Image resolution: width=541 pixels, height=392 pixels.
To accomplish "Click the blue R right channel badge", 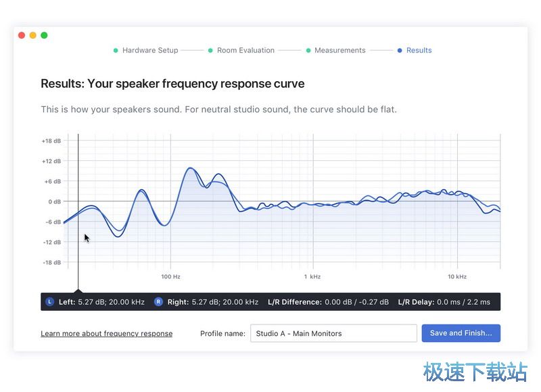I will click(x=158, y=302).
